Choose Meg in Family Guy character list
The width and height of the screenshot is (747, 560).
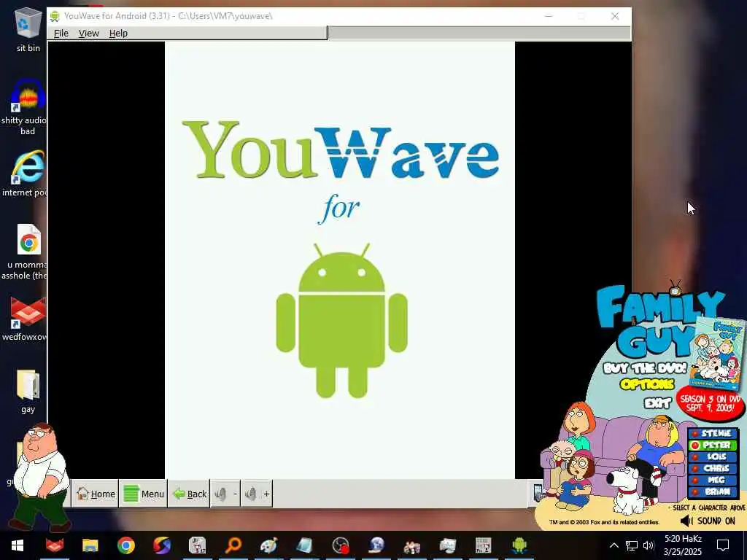pos(713,480)
